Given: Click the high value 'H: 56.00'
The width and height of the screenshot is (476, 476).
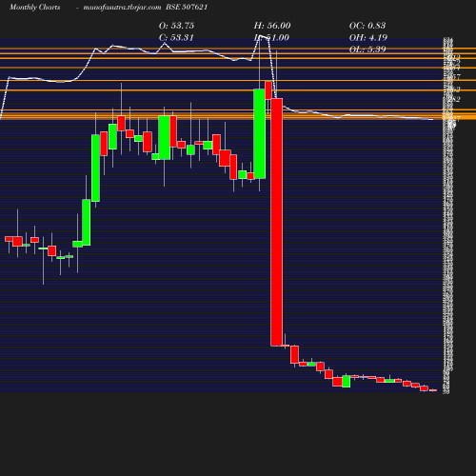Looking at the screenshot, I should click(272, 26).
